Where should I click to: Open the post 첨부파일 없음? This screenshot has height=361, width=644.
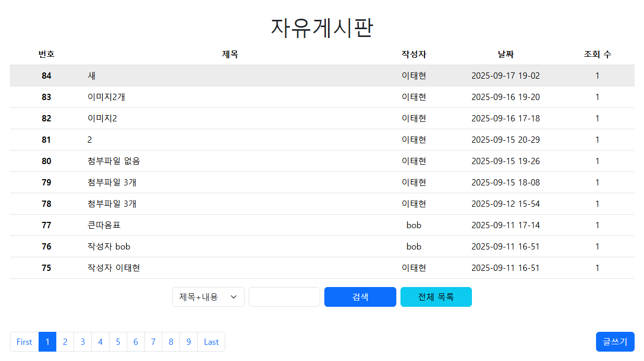click(114, 161)
